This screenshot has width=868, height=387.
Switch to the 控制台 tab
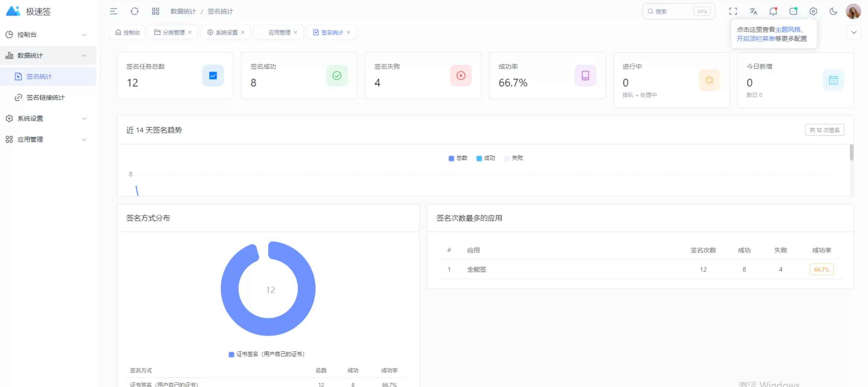point(127,32)
